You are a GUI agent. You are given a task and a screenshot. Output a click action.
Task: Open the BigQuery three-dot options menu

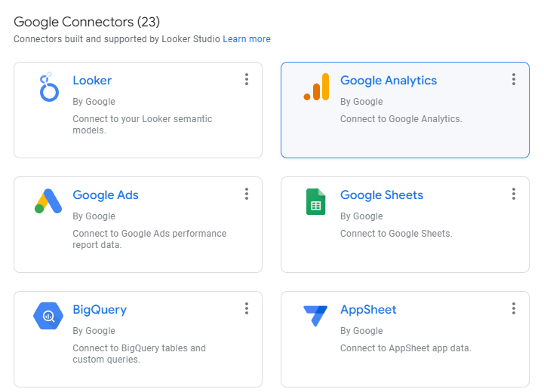[x=247, y=308]
